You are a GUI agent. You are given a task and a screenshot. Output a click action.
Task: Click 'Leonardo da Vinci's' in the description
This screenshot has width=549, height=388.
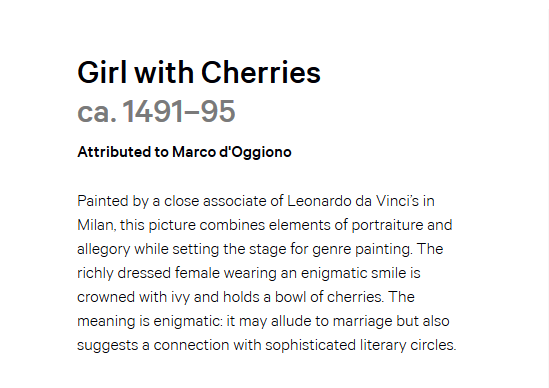tap(353, 201)
